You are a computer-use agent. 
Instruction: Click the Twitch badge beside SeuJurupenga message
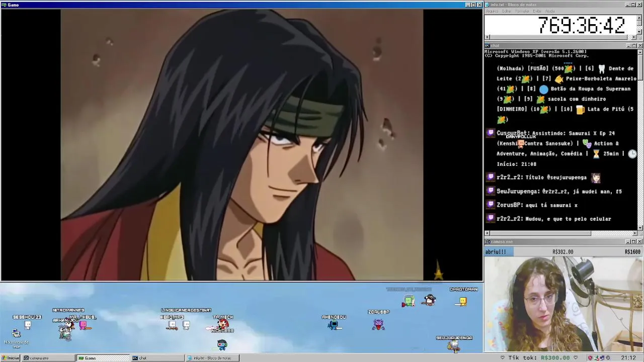pos(491,191)
